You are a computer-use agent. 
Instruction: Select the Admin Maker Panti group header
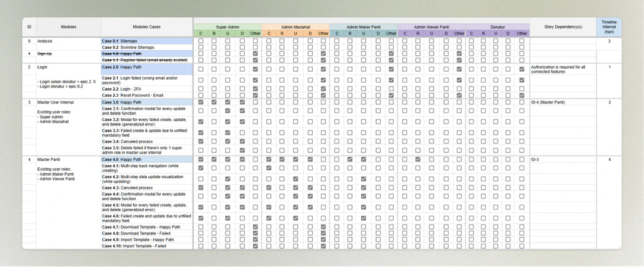tap(364, 27)
